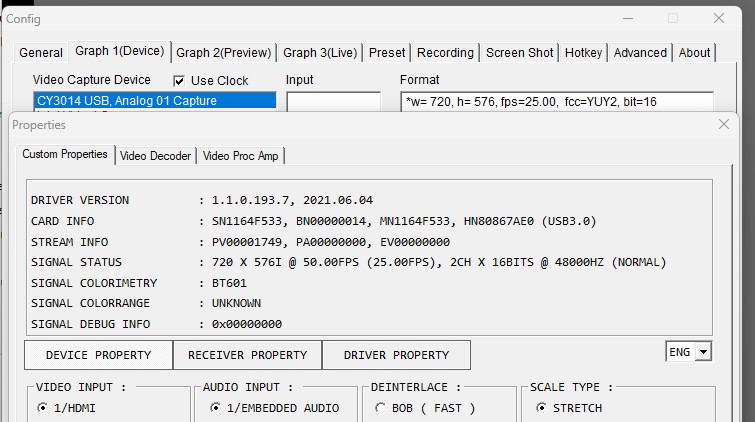Close the Config window
The width and height of the screenshot is (755, 422).
719,18
